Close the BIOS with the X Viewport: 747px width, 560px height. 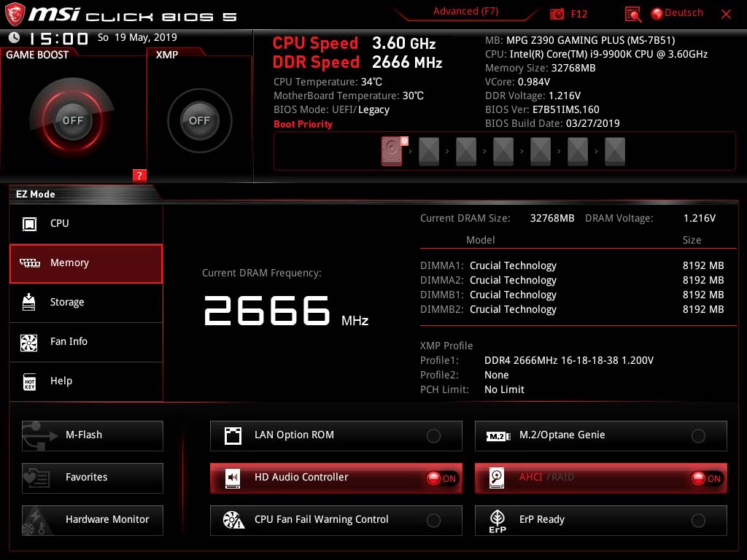pos(726,15)
